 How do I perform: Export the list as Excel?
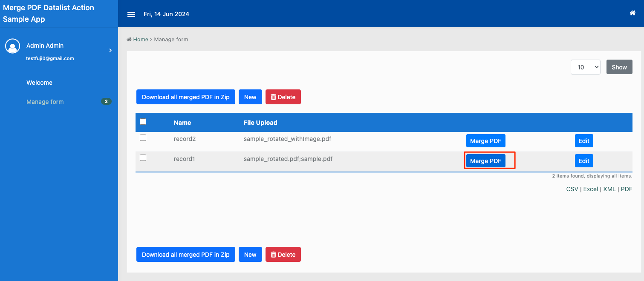[x=590, y=189]
